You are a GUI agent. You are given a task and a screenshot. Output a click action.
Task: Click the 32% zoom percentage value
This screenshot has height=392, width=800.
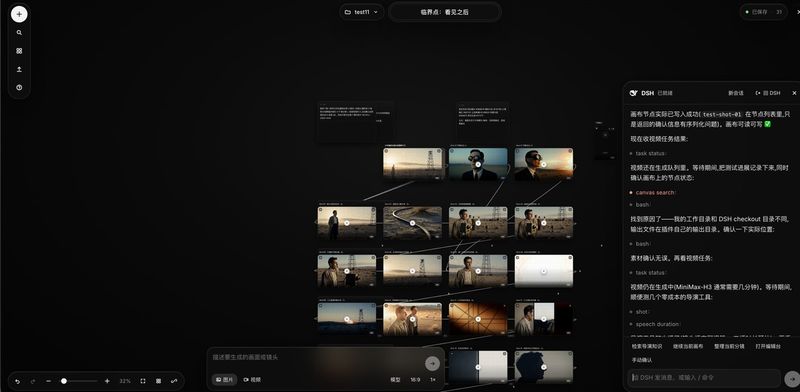[125, 381]
